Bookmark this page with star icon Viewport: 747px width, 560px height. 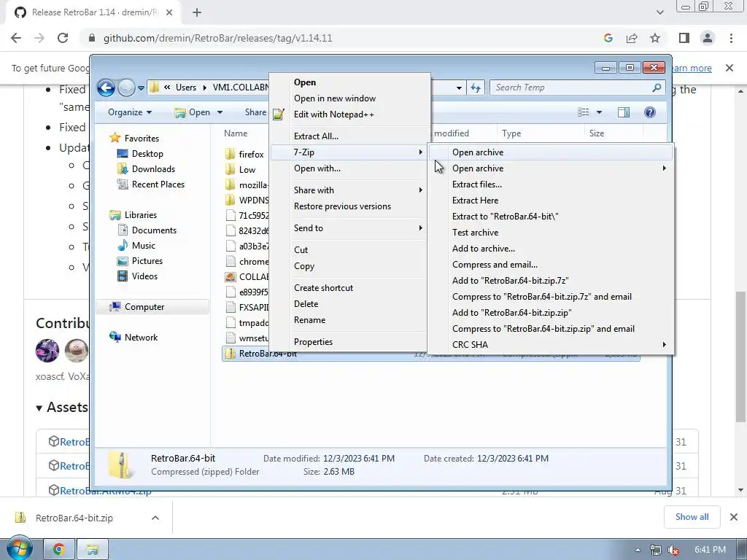tap(655, 38)
